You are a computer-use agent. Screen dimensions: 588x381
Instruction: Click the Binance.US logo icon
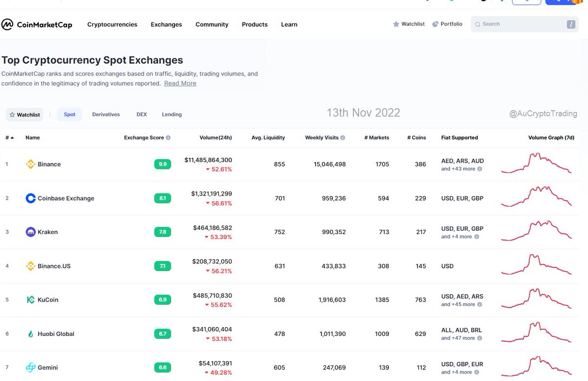30,266
